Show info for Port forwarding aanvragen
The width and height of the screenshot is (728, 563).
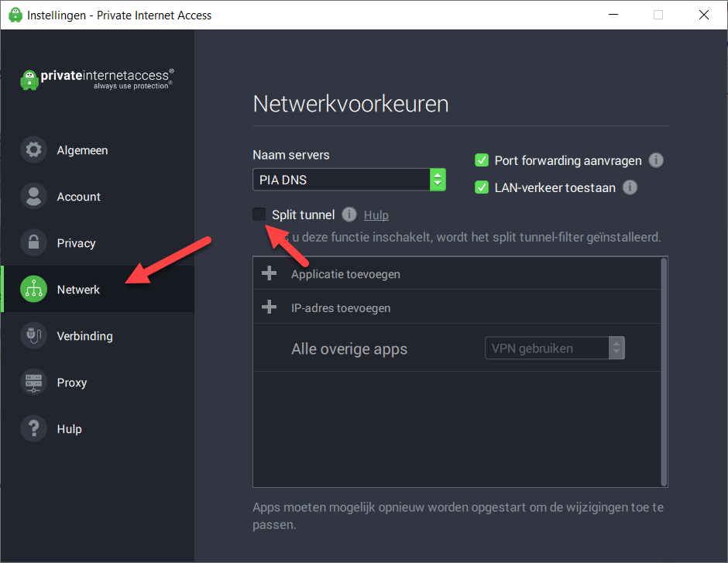coord(655,160)
